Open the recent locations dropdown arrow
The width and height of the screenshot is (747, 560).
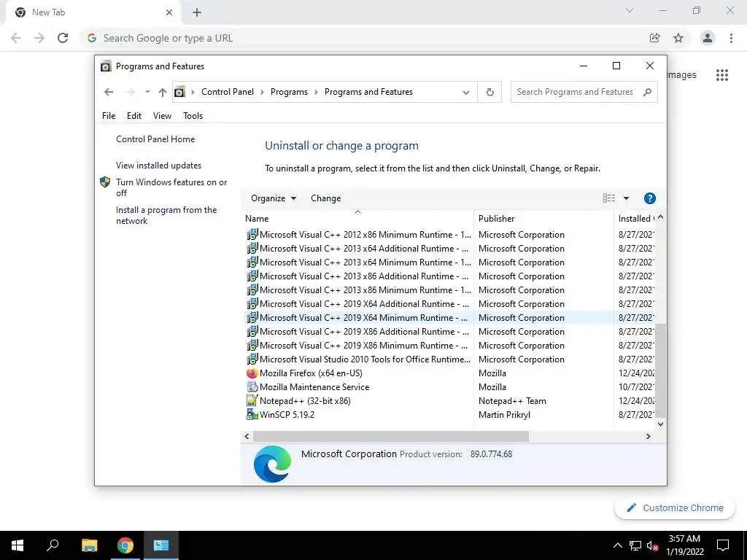tap(147, 92)
